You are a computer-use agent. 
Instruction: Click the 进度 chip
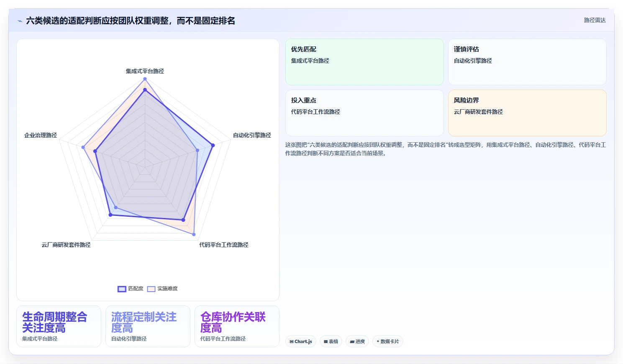[357, 341]
